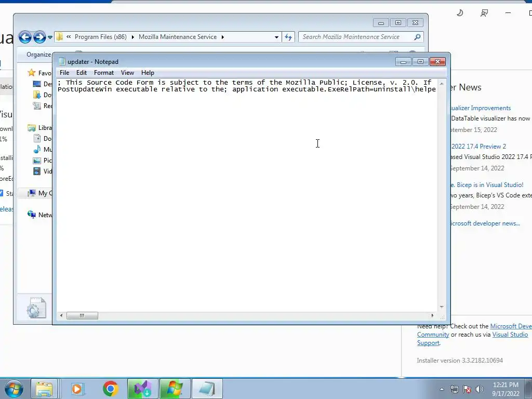532x399 pixels.
Task: Click the Notepad title bar document icon
Action: 62,62
